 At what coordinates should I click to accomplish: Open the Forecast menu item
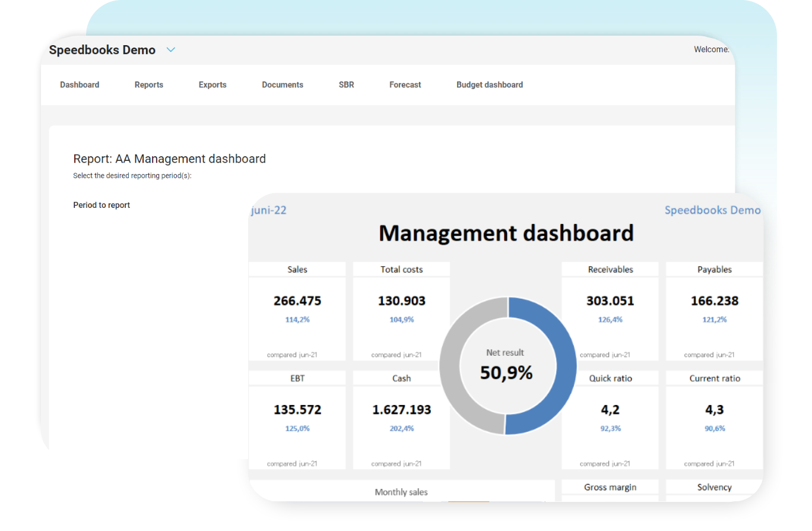click(x=405, y=85)
